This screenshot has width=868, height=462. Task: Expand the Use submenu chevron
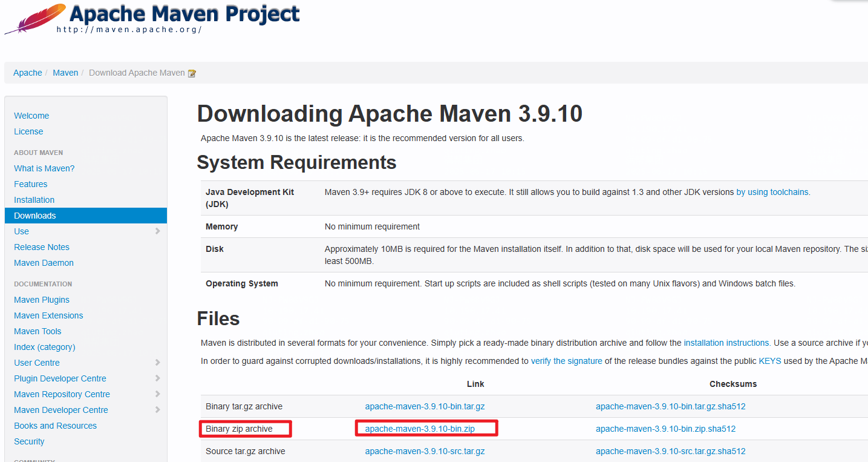[x=157, y=231]
